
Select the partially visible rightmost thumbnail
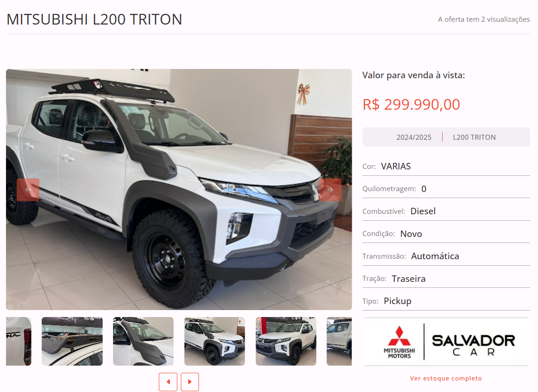(x=339, y=341)
